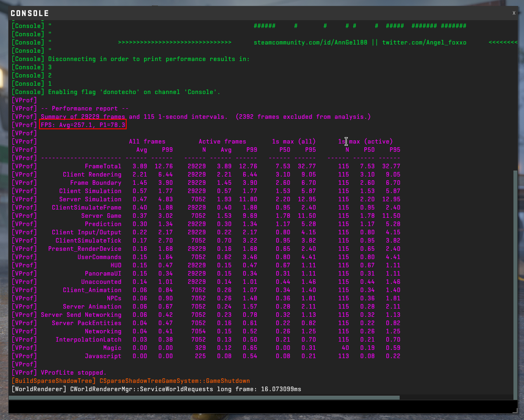Click the CONSOLE title label
Viewport: 524px width, 420px height.
coord(30,13)
